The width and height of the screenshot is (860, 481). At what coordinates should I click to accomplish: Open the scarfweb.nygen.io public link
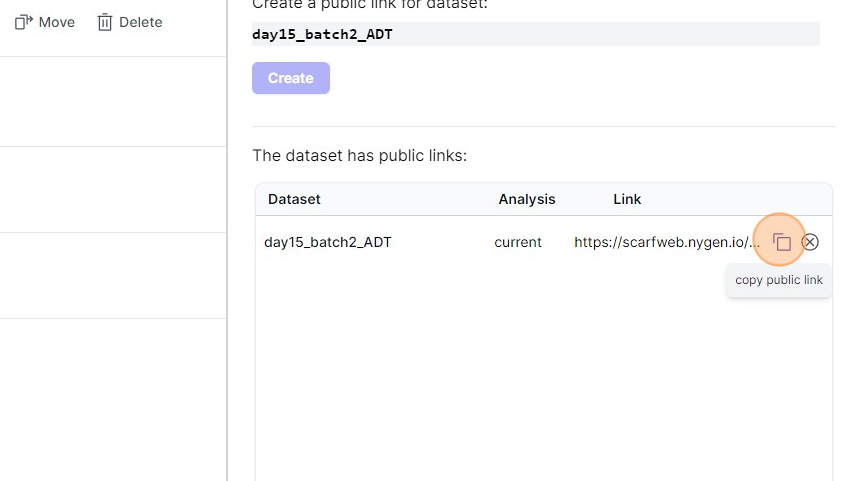(x=667, y=242)
